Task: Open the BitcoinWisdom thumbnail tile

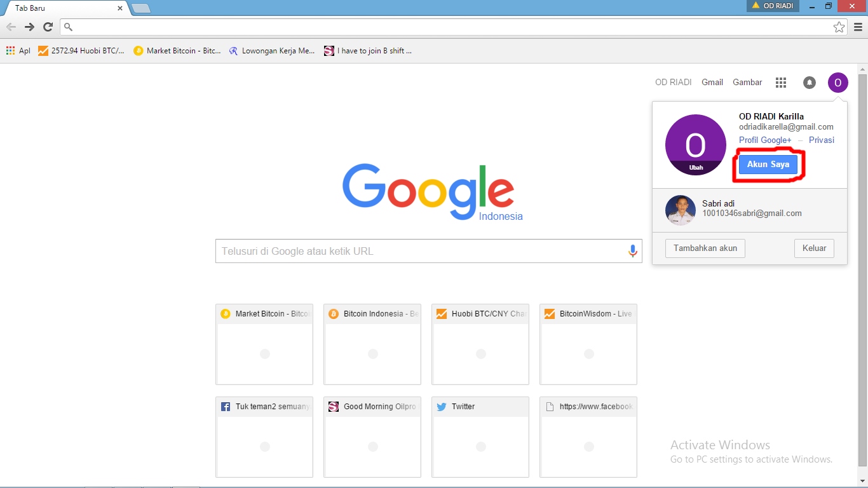Action: click(x=588, y=344)
